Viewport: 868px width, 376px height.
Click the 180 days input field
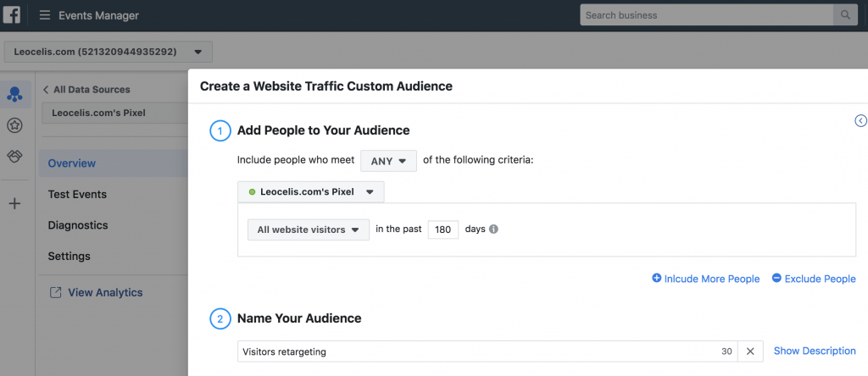click(442, 229)
